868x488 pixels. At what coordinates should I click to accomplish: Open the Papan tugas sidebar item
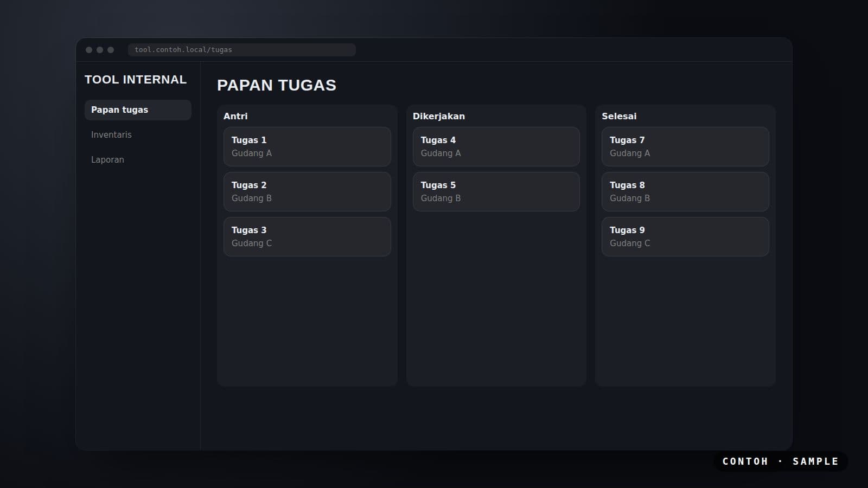(138, 110)
